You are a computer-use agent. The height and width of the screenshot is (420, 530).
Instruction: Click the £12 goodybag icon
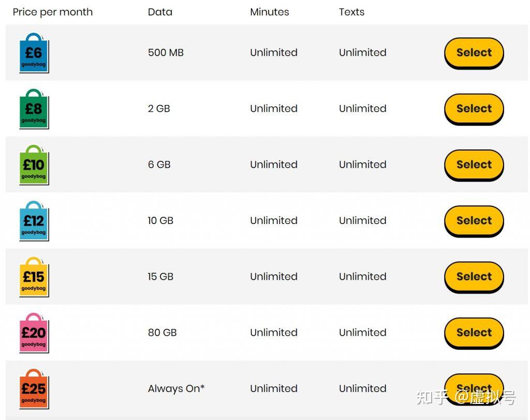pos(34,221)
